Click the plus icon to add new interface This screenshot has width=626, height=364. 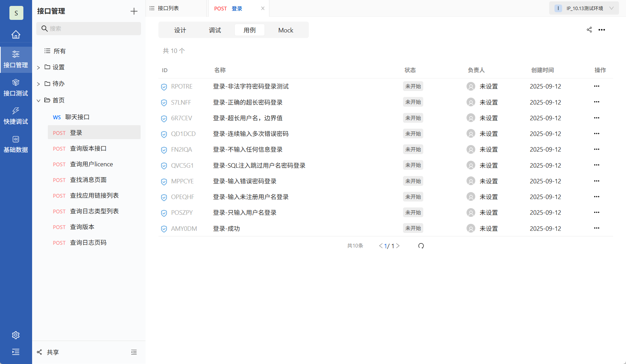134,11
